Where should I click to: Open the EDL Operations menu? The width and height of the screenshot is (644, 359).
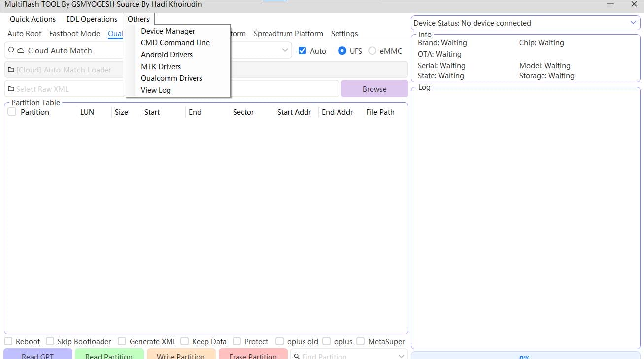(91, 19)
